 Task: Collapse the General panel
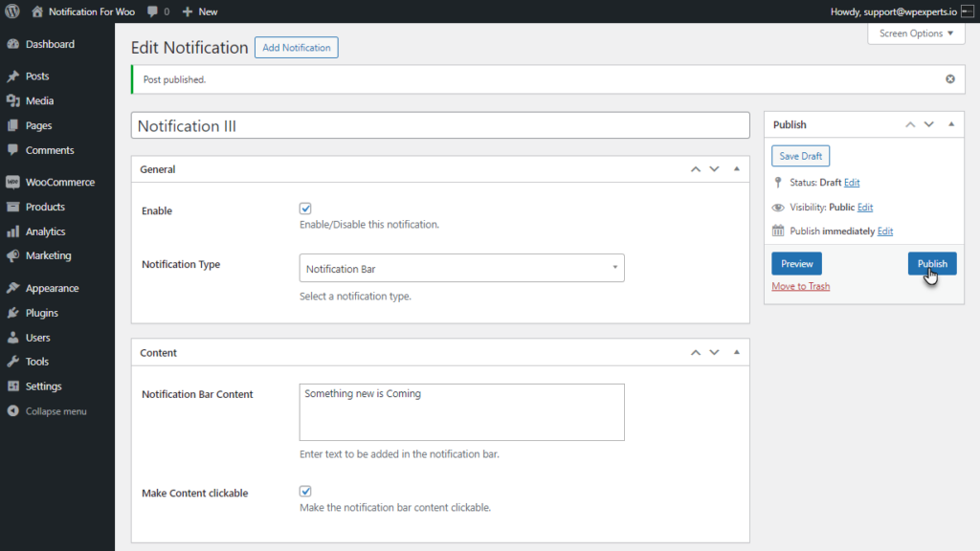pos(736,168)
